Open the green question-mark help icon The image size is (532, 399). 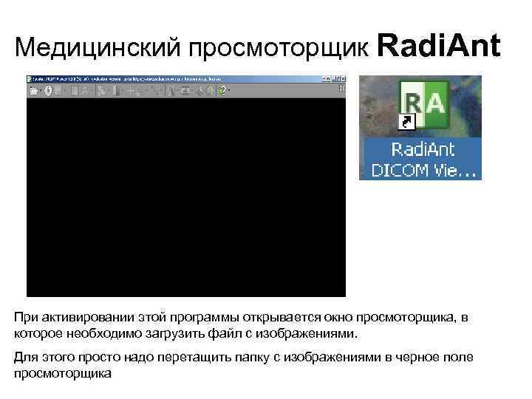222,90
